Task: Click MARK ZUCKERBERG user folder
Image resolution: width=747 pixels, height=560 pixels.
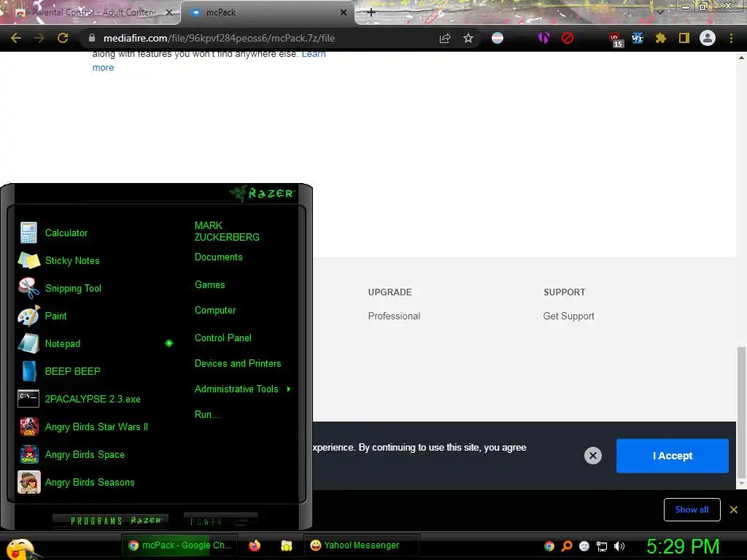Action: click(x=227, y=231)
